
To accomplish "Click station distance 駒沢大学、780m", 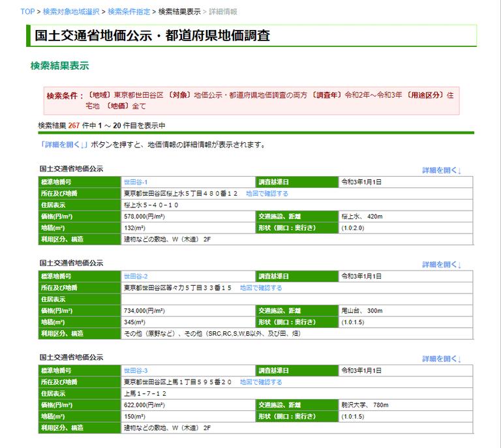I will (365, 405).
